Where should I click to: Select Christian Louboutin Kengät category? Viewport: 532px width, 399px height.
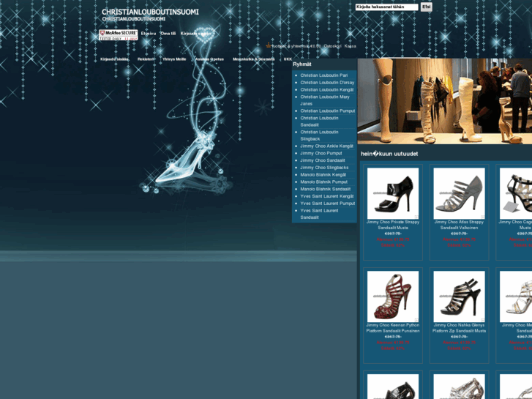point(326,89)
